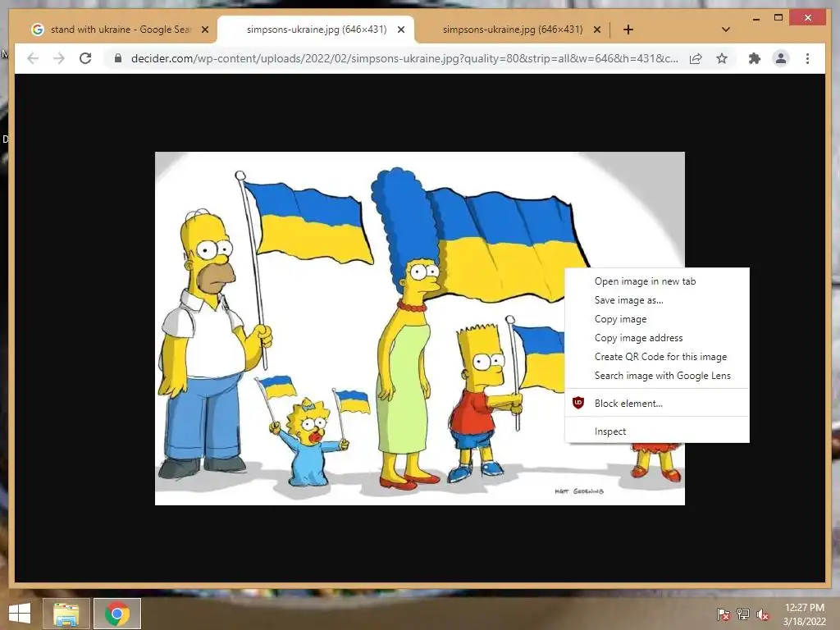Open Action Center flag tray icon
Screen dimensions: 840x630
tap(723, 614)
